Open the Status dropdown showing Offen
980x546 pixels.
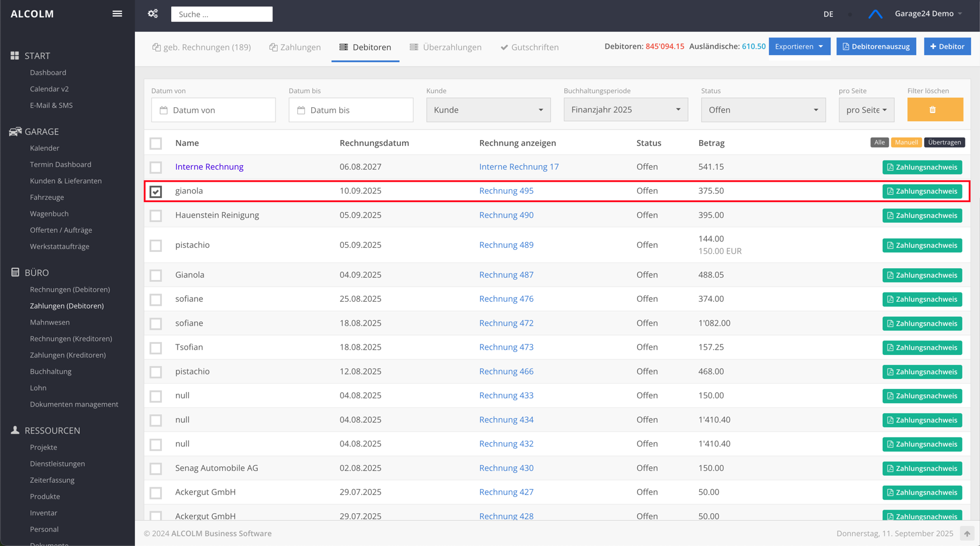763,110
